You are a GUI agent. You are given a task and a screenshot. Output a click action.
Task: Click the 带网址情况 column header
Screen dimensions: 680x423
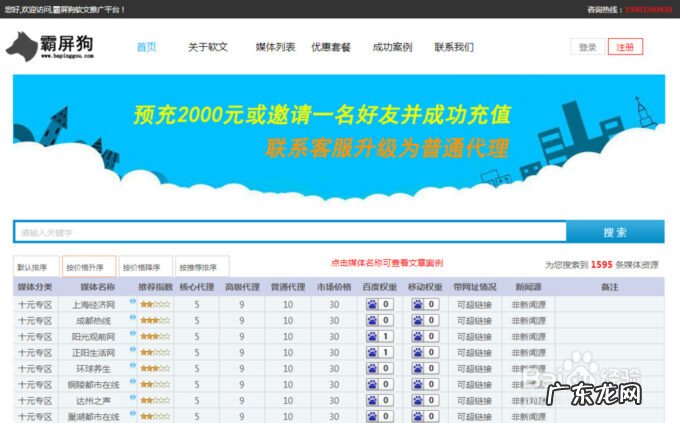(x=474, y=287)
